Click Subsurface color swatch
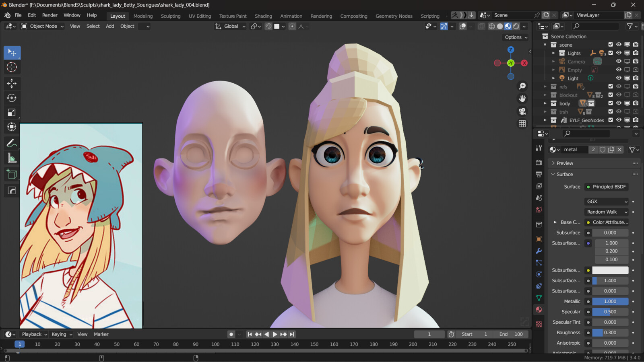The width and height of the screenshot is (644, 362). pyautogui.click(x=610, y=270)
